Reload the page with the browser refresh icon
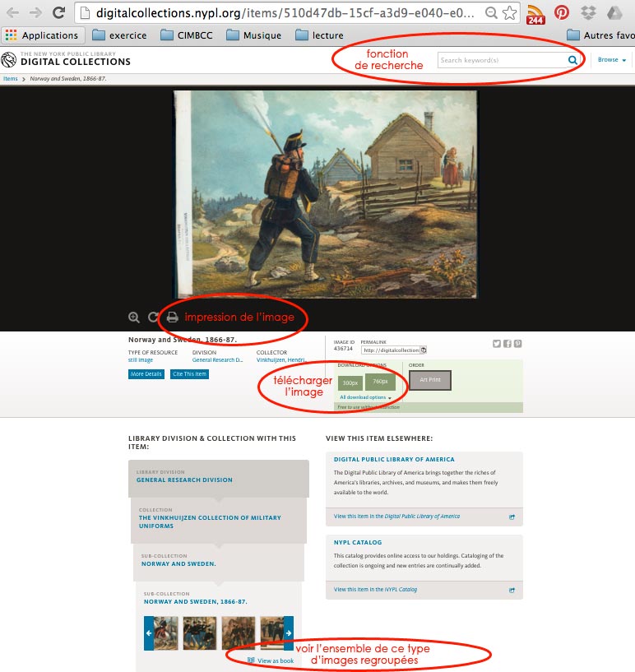Viewport: 635px width, 672px height. (58, 12)
